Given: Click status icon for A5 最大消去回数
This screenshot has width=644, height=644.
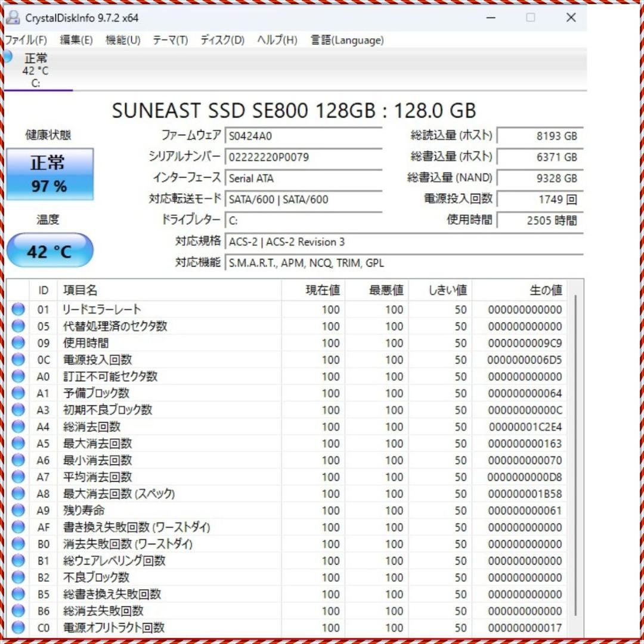Looking at the screenshot, I should (18, 444).
